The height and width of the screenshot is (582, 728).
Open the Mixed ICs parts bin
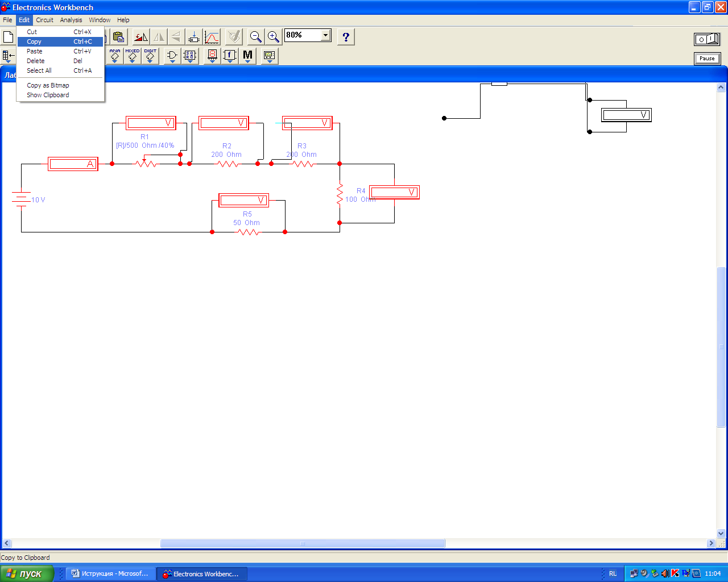pyautogui.click(x=133, y=56)
